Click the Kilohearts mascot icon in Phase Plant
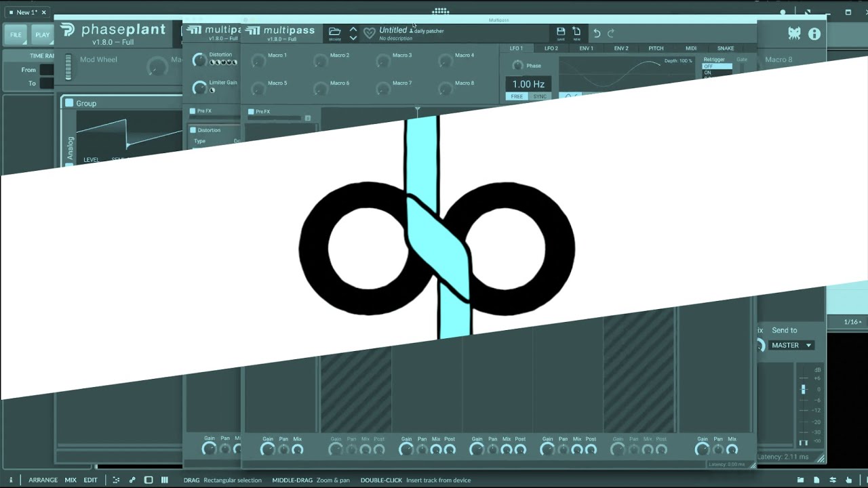Viewport: 868px width, 488px height. click(794, 33)
